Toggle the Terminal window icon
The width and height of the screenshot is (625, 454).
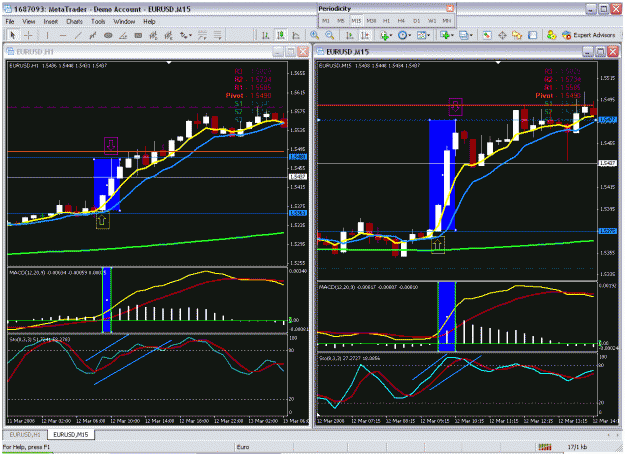click(533, 35)
